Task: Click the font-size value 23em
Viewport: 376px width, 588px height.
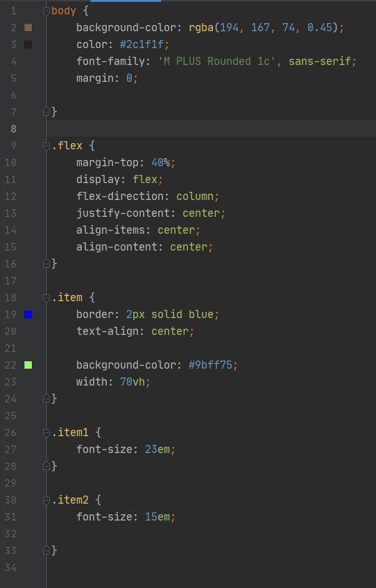Action: tap(157, 449)
